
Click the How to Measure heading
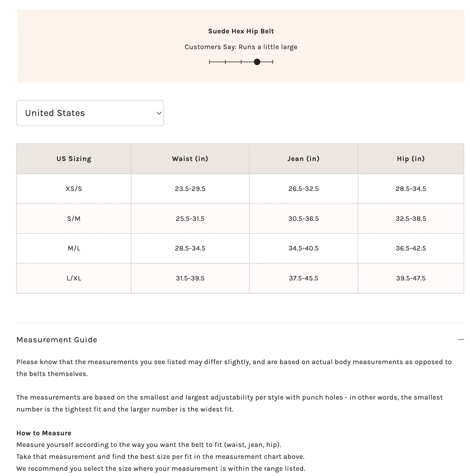44,433
